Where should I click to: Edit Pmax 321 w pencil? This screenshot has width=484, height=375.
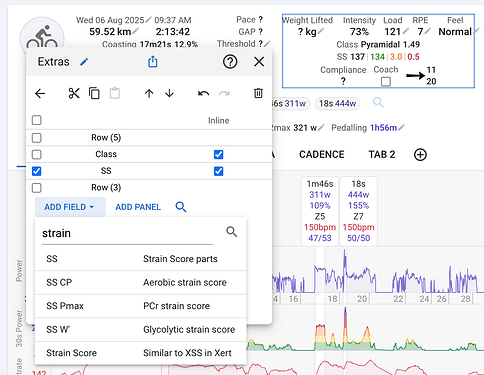click(x=321, y=128)
